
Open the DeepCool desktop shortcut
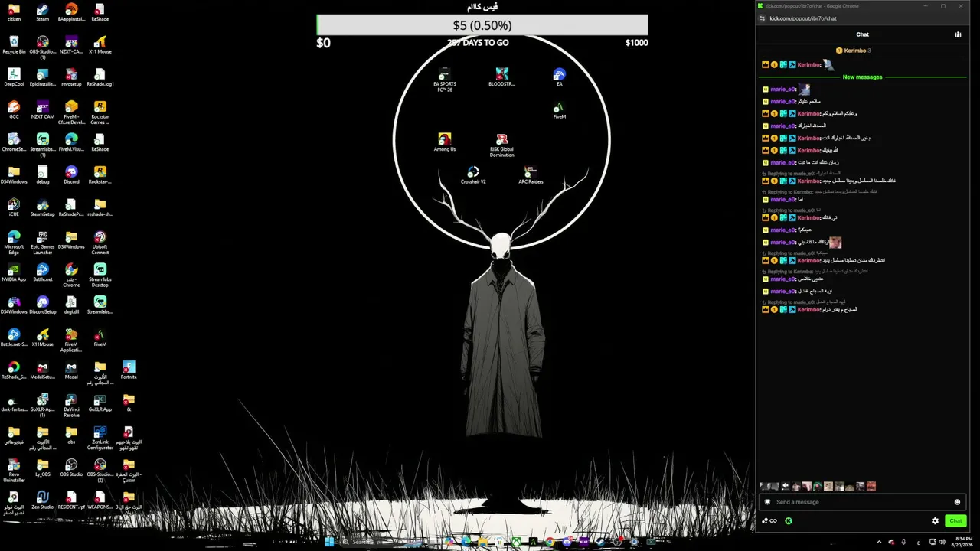point(14,77)
